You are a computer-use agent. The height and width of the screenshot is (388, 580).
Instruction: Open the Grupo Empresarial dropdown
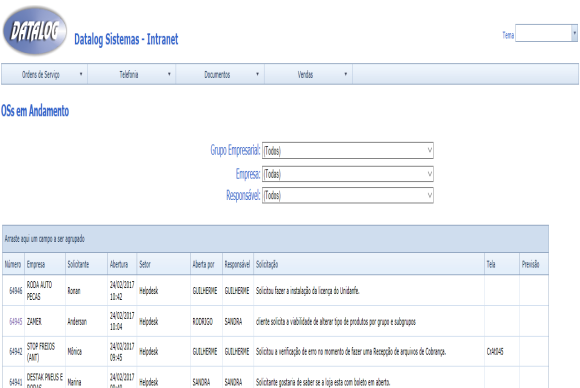coord(348,151)
